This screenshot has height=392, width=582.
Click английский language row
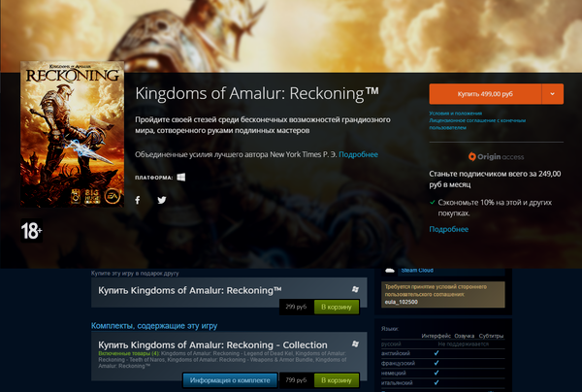click(443, 353)
